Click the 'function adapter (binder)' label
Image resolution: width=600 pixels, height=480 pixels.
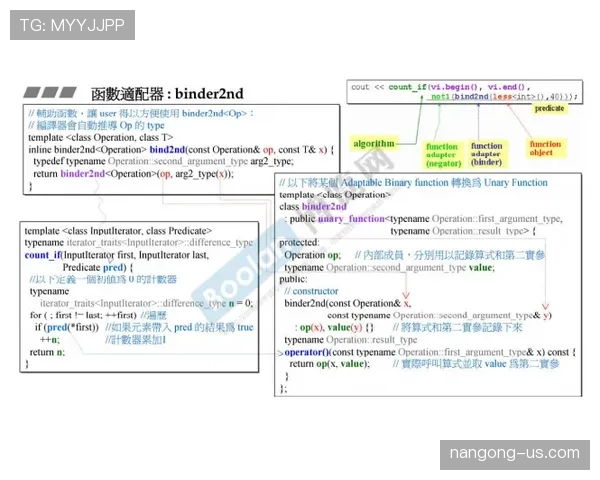pos(486,154)
